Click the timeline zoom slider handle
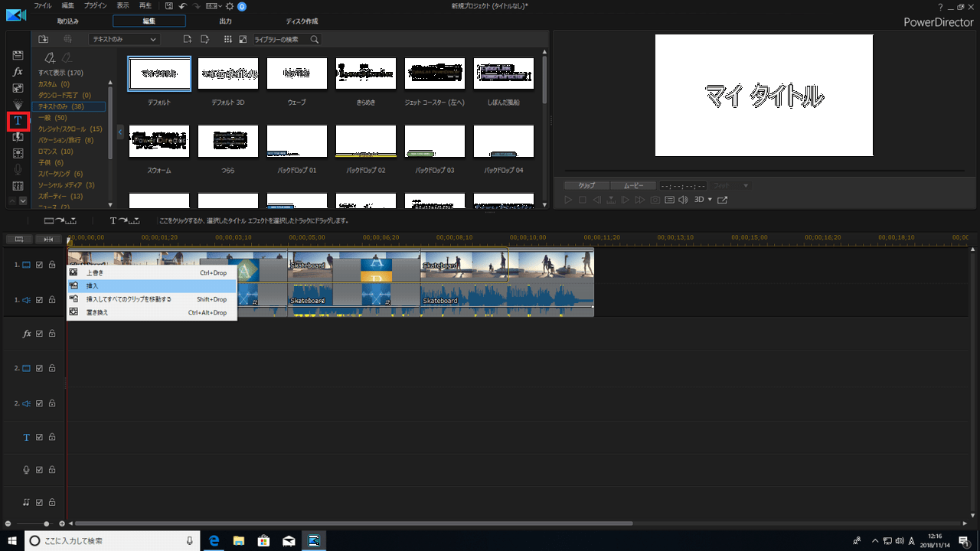 pos(47,523)
